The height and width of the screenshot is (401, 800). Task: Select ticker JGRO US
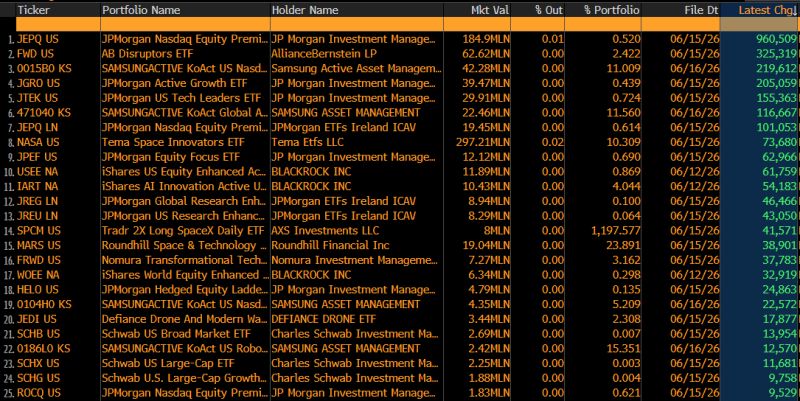38,83
